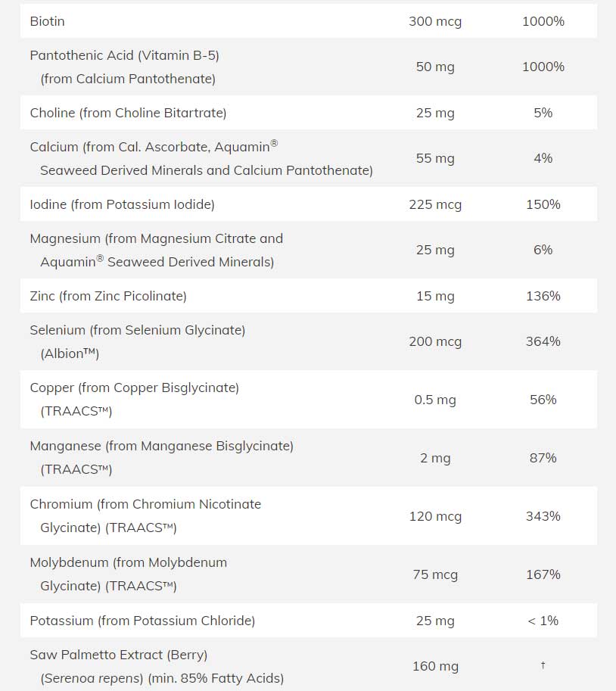Select the Calcium 55 mg amount
616x691 pixels.
434,158
